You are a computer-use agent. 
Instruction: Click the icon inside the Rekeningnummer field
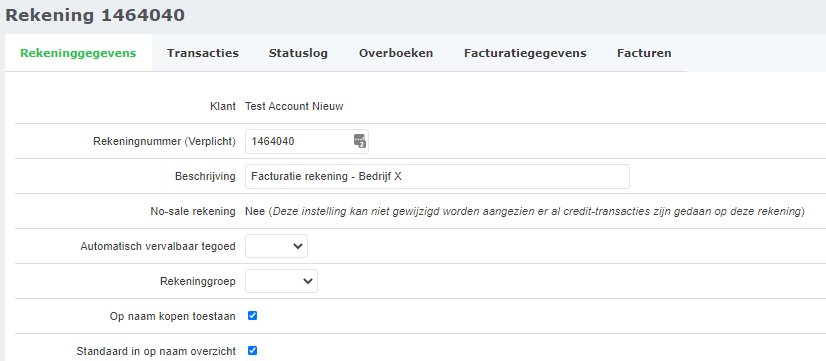(359, 141)
